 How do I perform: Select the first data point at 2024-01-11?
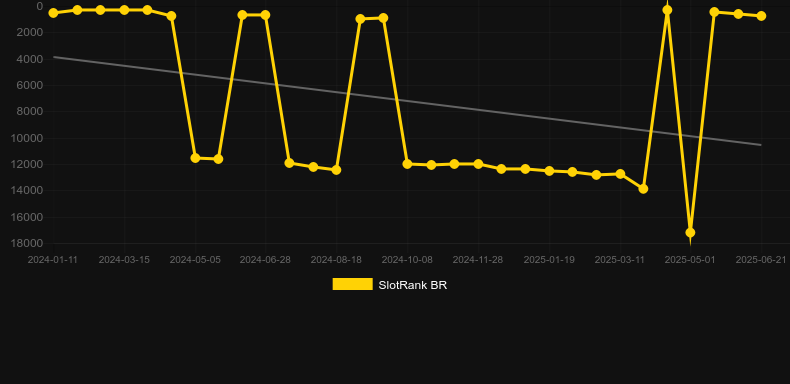[53, 13]
